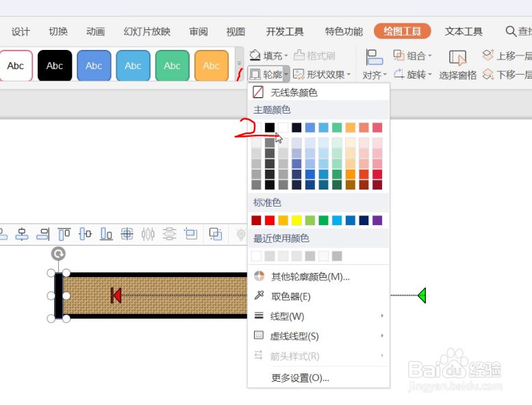Open the 旋转 rotate dropdown
The image size is (532, 405).
tap(413, 74)
